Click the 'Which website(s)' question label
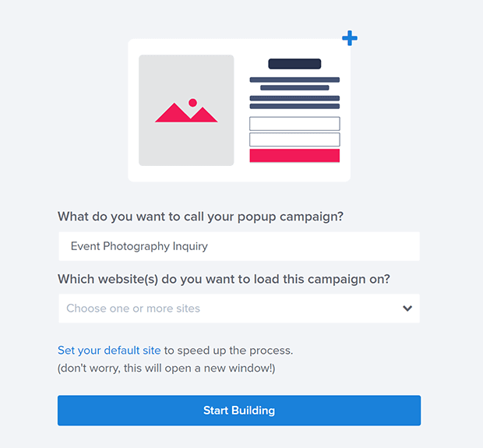Image resolution: width=483 pixels, height=448 pixels. tap(224, 279)
